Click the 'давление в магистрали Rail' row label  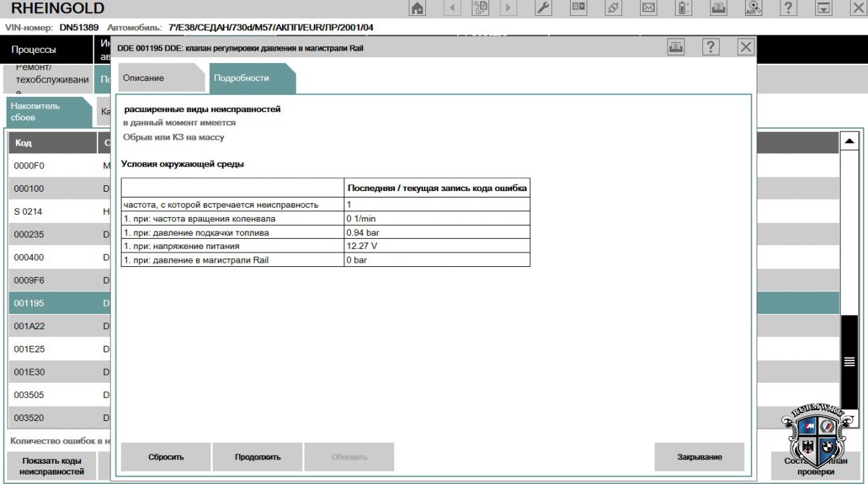(196, 260)
